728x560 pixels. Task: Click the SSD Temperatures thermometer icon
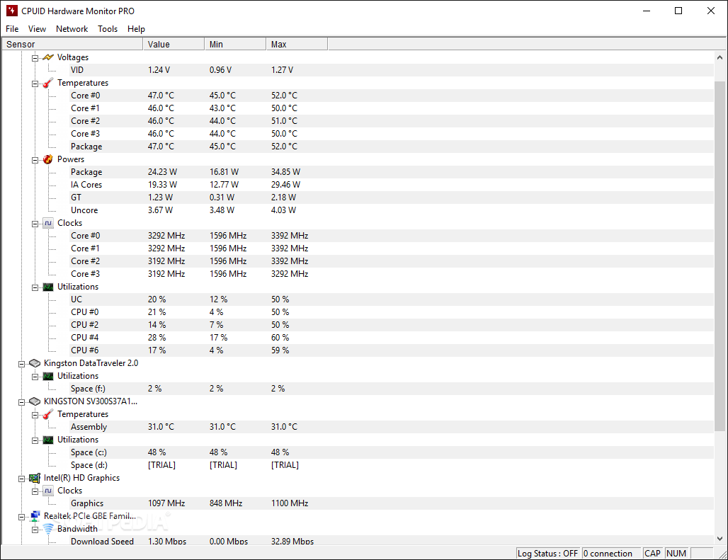pos(48,414)
